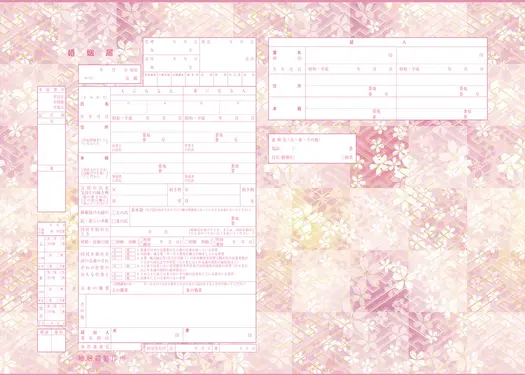This screenshot has width=525, height=375.
Task: Click the 夫の職業 occupation field
Action: (147, 290)
